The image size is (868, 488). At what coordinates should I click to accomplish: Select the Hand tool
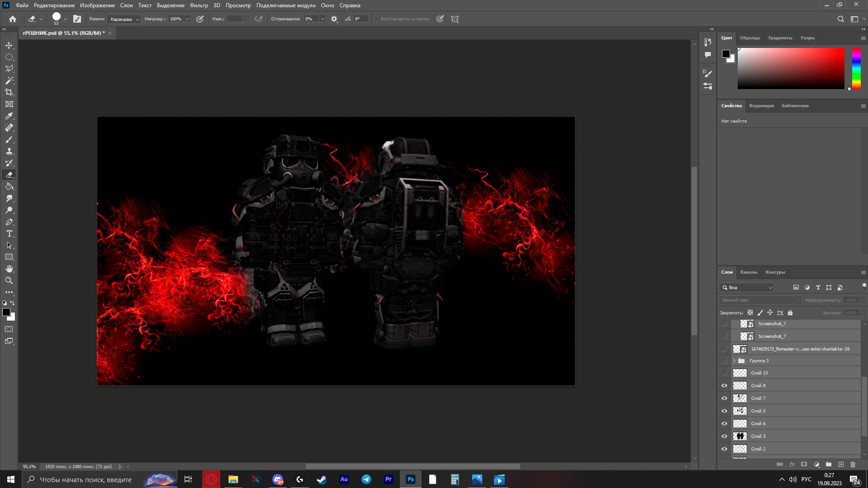point(9,269)
